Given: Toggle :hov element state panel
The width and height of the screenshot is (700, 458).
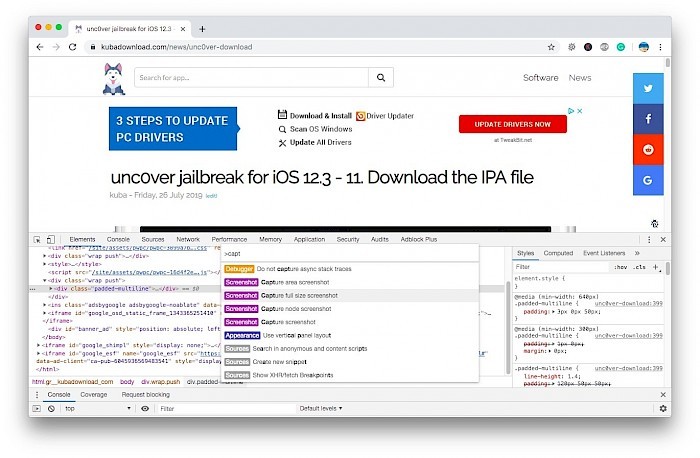Looking at the screenshot, I should [x=621, y=267].
